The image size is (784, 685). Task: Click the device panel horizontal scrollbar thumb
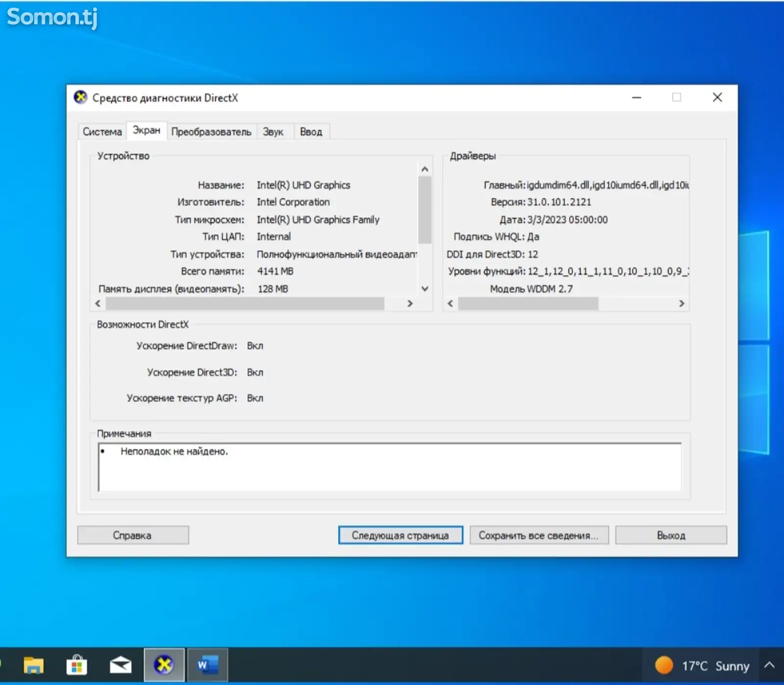click(x=245, y=304)
